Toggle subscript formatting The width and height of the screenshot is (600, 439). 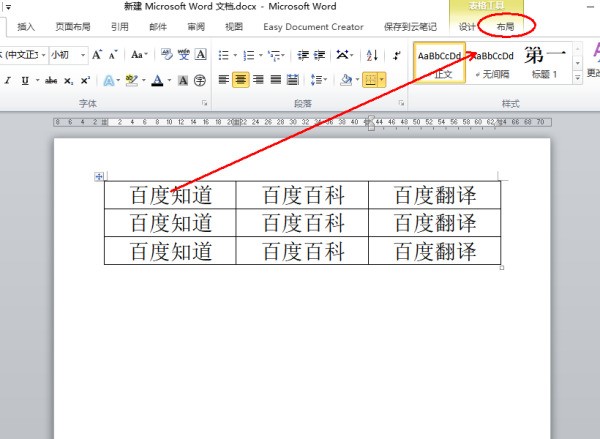68,80
